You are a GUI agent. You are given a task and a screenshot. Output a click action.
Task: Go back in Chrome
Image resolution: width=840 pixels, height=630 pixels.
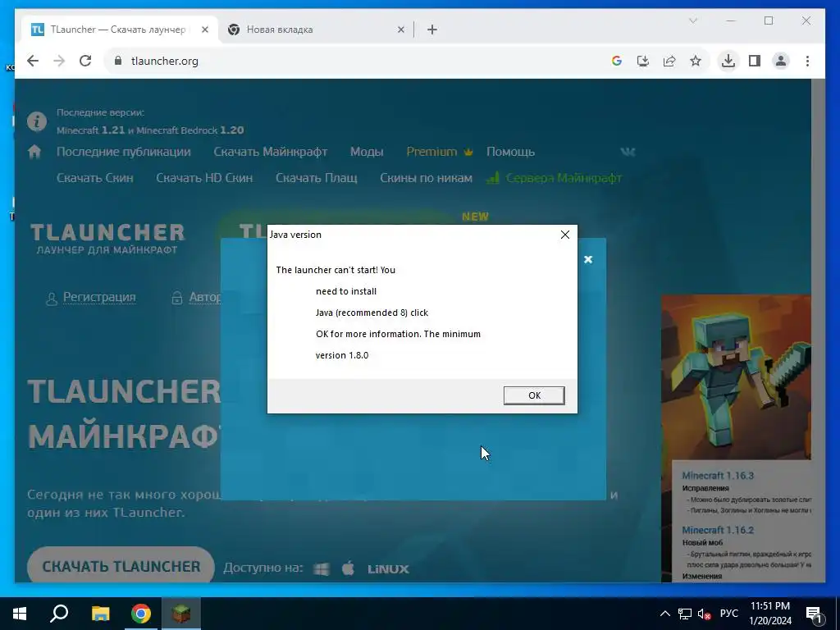click(33, 61)
